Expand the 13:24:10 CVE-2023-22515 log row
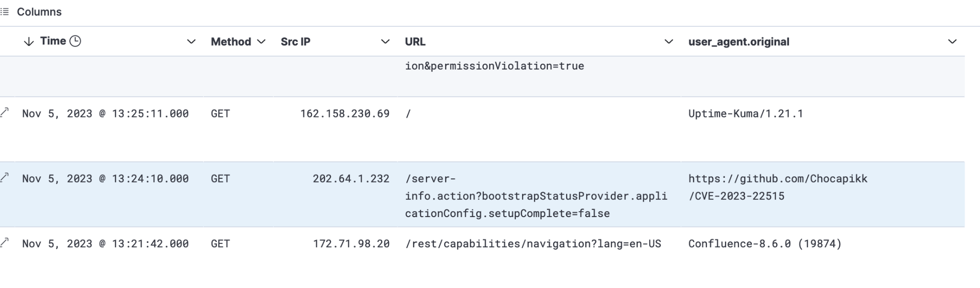Image resolution: width=980 pixels, height=288 pixels. (x=5, y=177)
